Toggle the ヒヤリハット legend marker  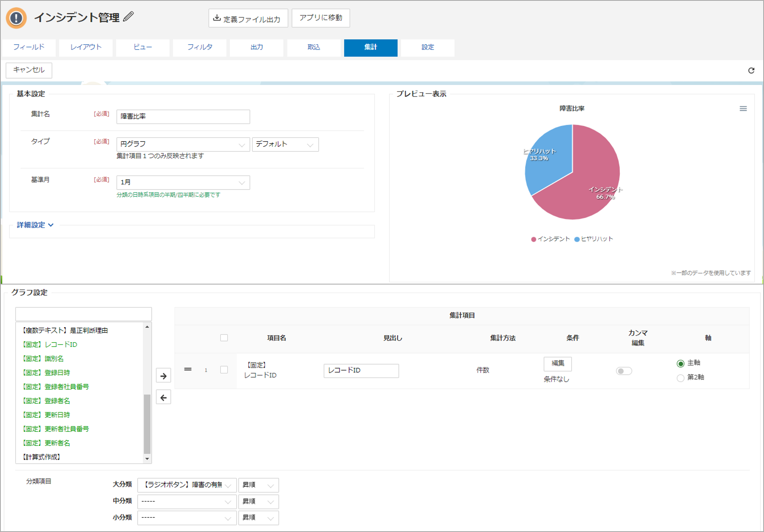click(577, 239)
